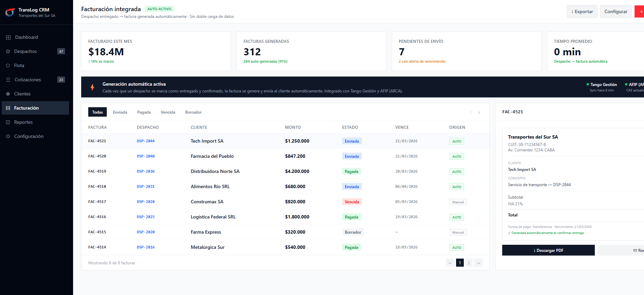This screenshot has width=644, height=295.
Task: Download the invoice with Descargar PDF
Action: pyautogui.click(x=548, y=250)
